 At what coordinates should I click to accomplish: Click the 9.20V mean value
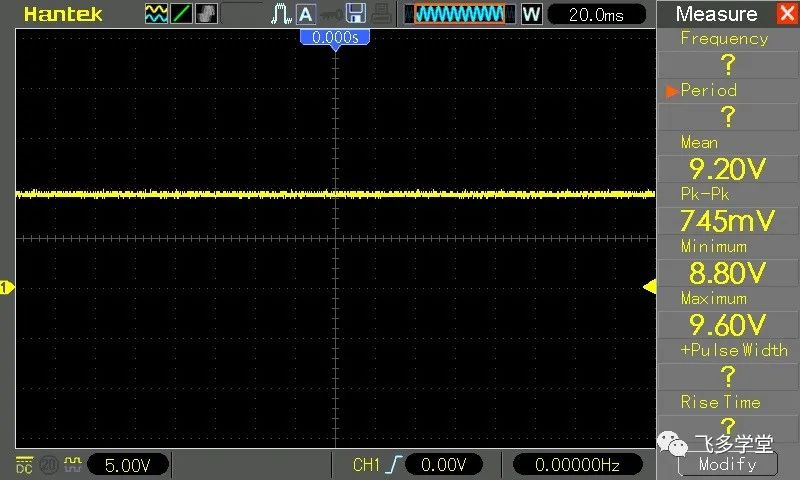728,169
